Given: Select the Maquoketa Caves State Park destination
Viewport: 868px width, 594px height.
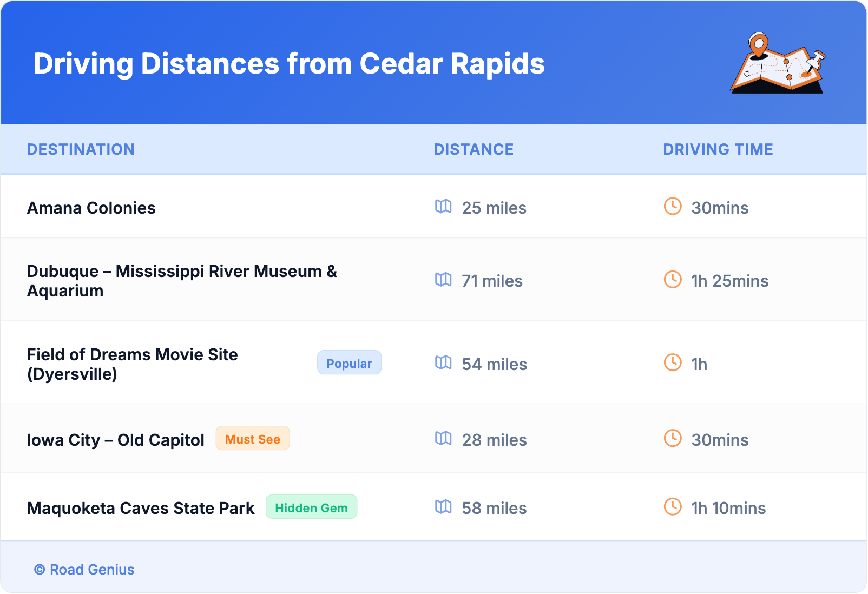Looking at the screenshot, I should click(x=141, y=509).
